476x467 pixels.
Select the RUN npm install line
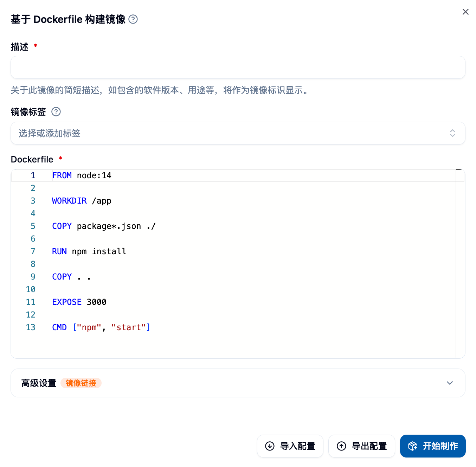(89, 251)
